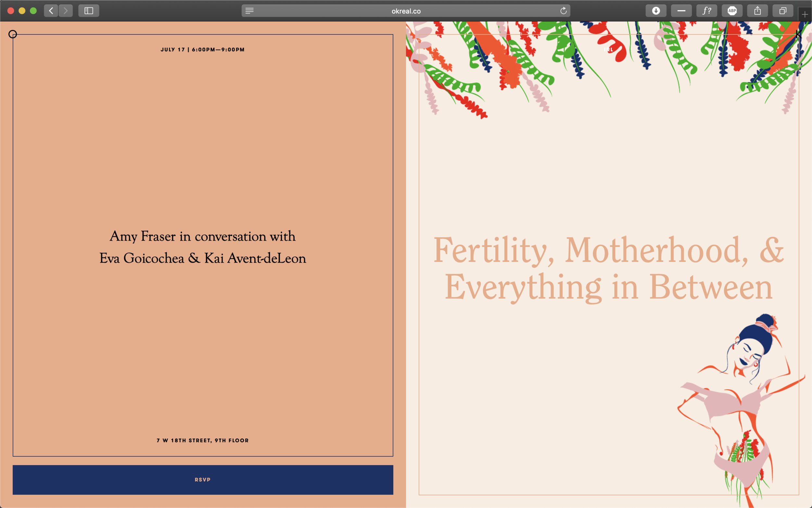Screen dimensions: 812x508
Task: Click the O logo in the top-left corner
Action: 12,34
